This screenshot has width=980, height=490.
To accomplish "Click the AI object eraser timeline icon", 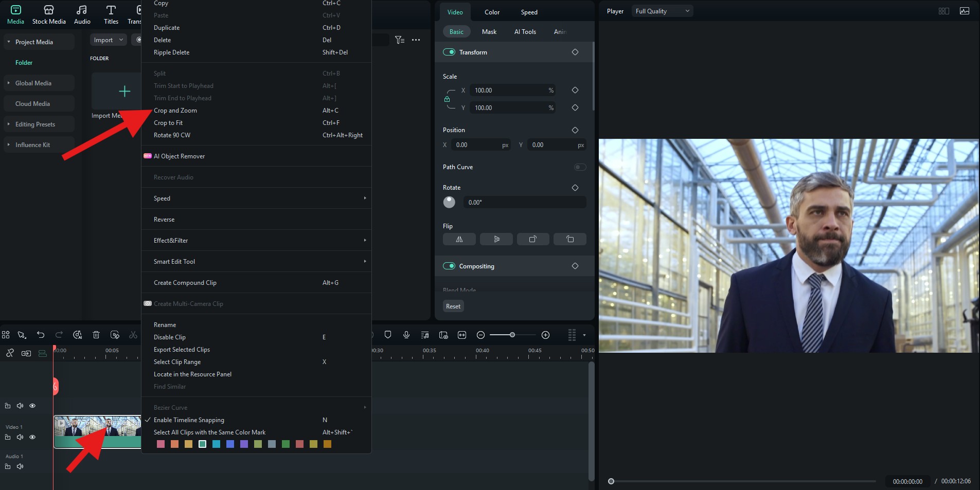I will point(115,335).
